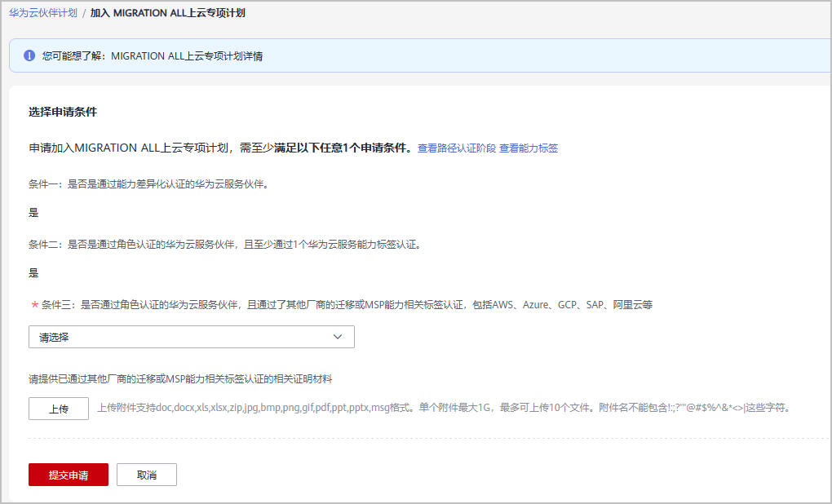Click the 上传附件支持 file format hint text
Viewport: 832px width, 504px height.
444,408
